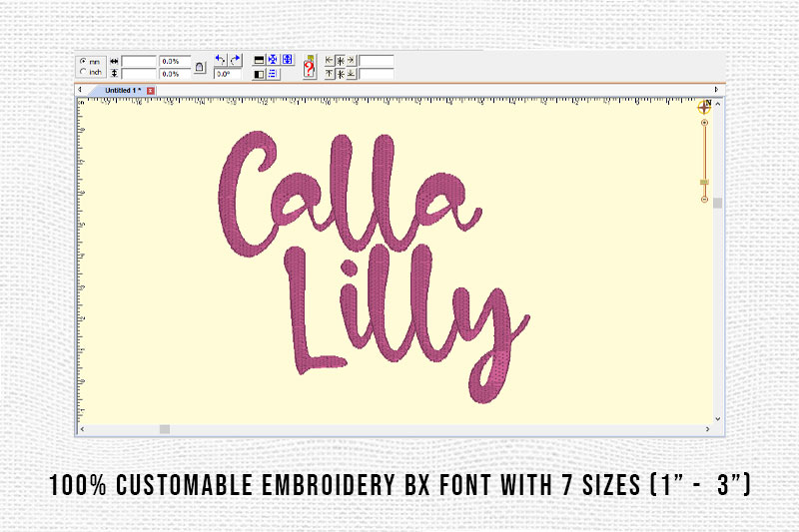Click the vertical scrollbar thumb

(718, 204)
